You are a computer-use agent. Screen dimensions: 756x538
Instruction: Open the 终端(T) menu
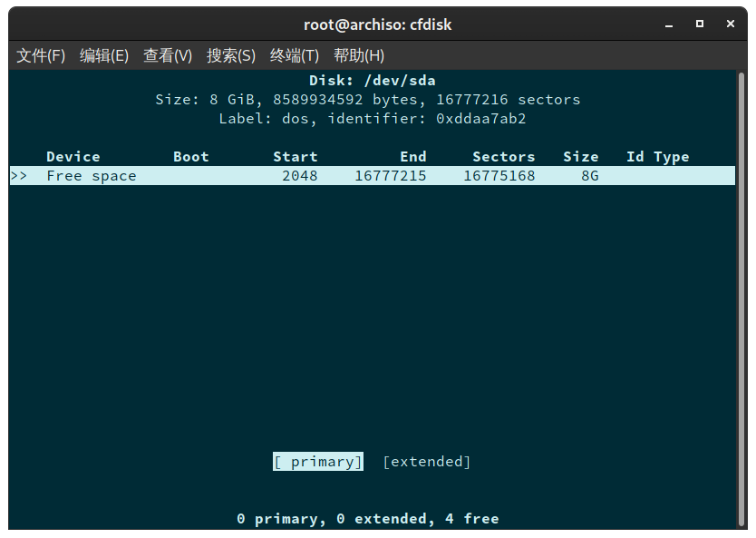pyautogui.click(x=294, y=55)
